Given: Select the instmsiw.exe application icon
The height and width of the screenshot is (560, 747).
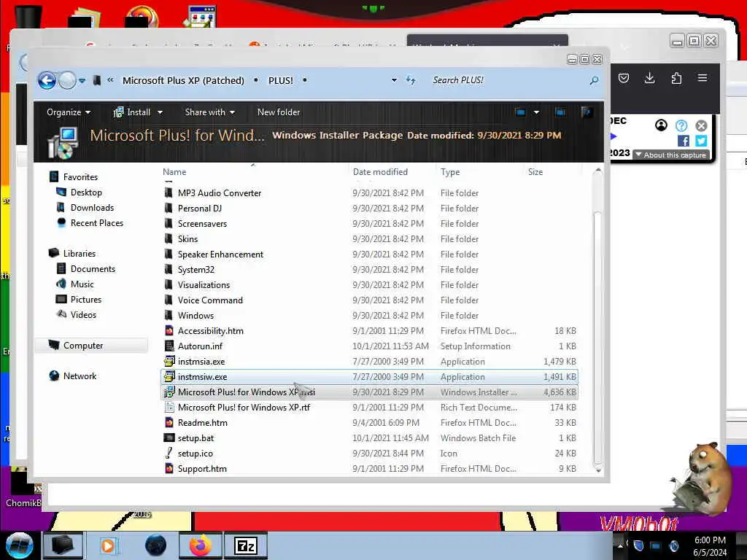Looking at the screenshot, I should [x=169, y=377].
